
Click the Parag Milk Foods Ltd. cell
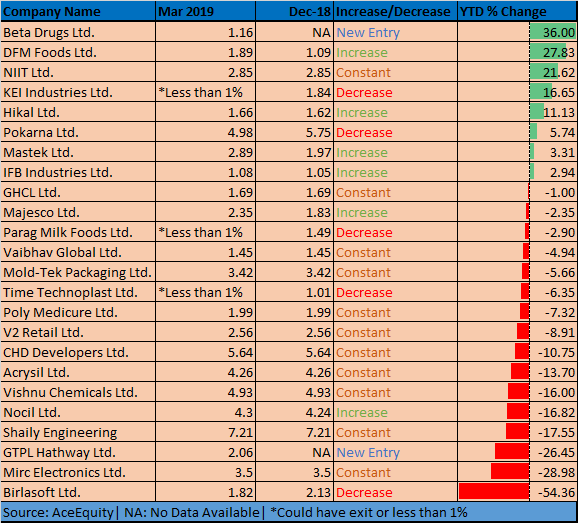coord(78,233)
